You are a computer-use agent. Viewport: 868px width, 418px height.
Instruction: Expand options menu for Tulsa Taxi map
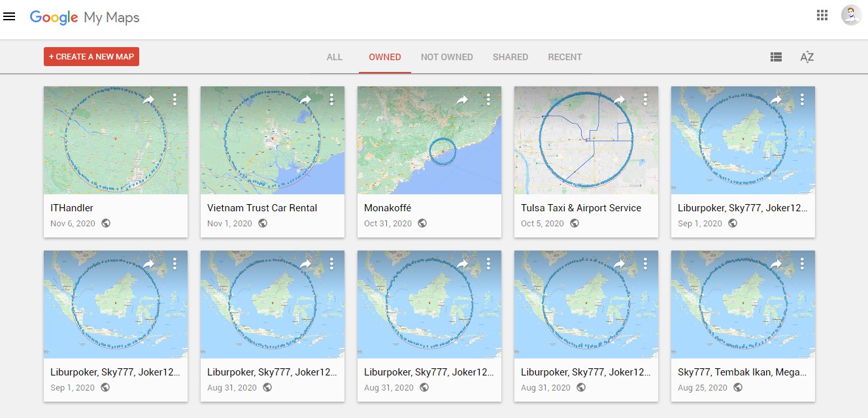click(x=645, y=99)
